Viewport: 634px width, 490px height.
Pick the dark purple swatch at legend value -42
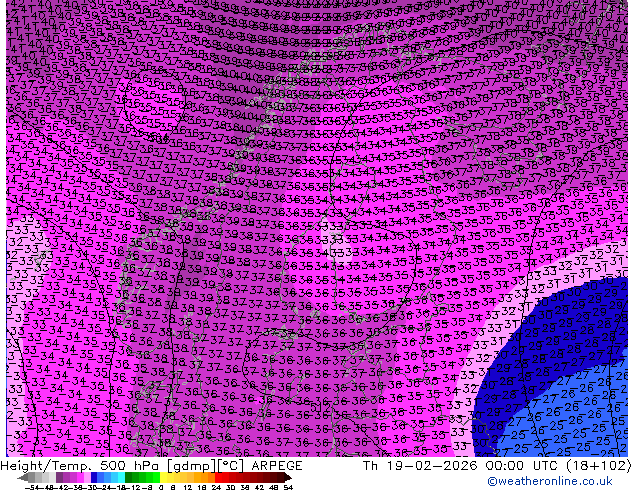click(x=59, y=477)
